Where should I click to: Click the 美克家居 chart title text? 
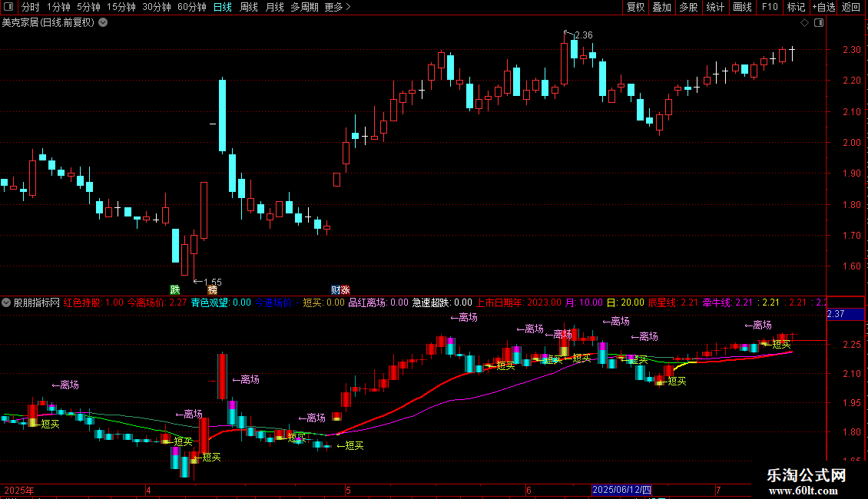point(48,22)
